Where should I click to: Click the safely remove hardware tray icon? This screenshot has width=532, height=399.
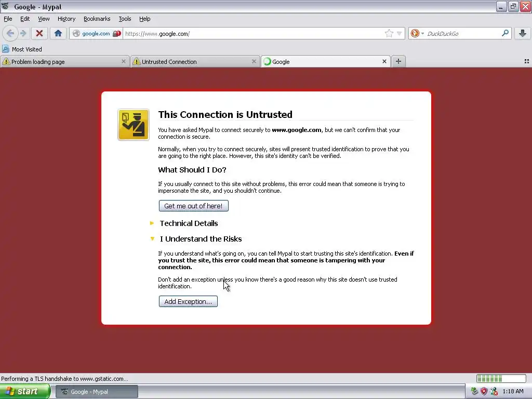point(474,391)
